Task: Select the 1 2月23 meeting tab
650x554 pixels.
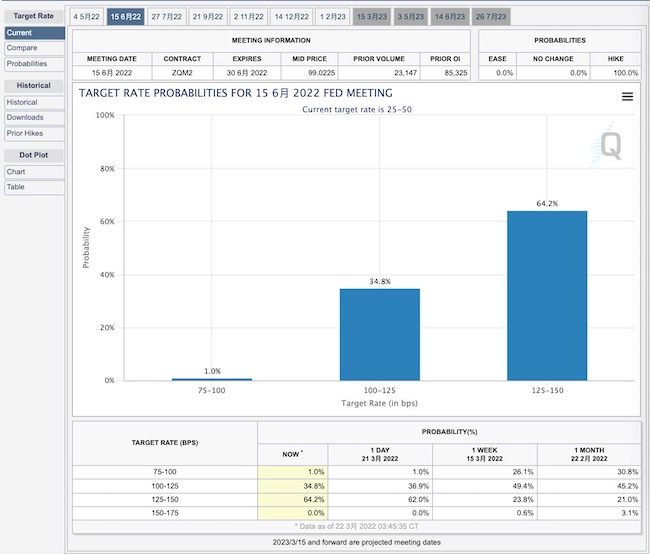Action: pos(335,16)
